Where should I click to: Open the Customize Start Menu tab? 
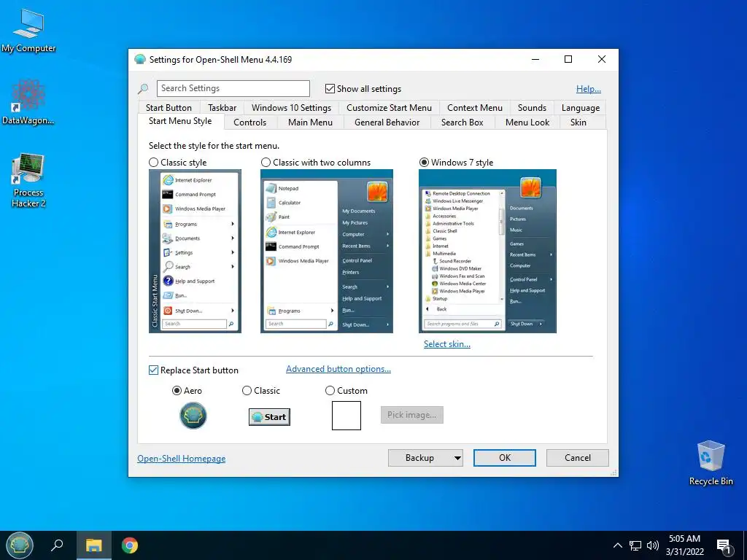pyautogui.click(x=389, y=108)
